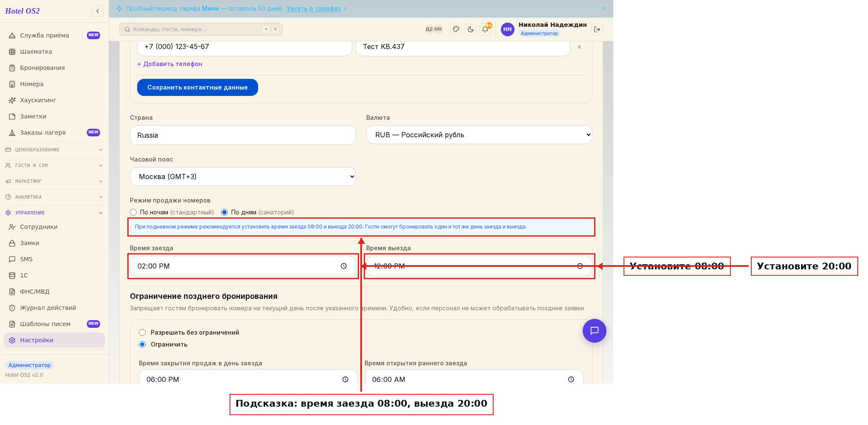Open notifications bell icon

coord(485,29)
